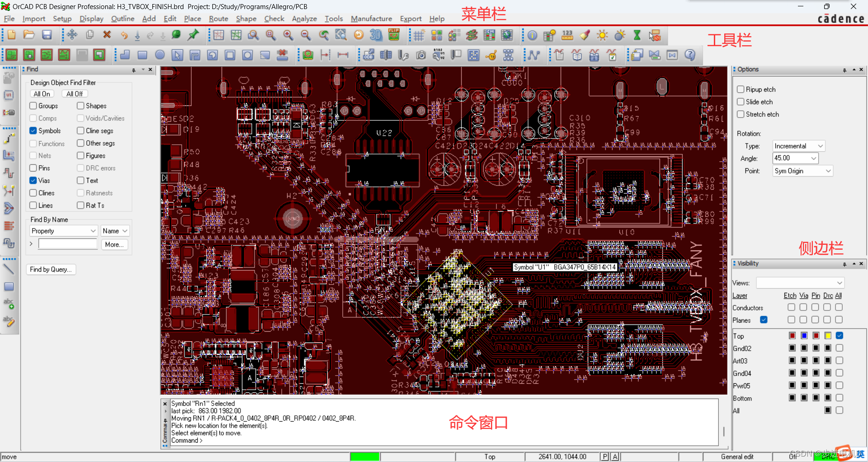Open the Analyze menu
The image size is (868, 462).
tap(304, 19)
